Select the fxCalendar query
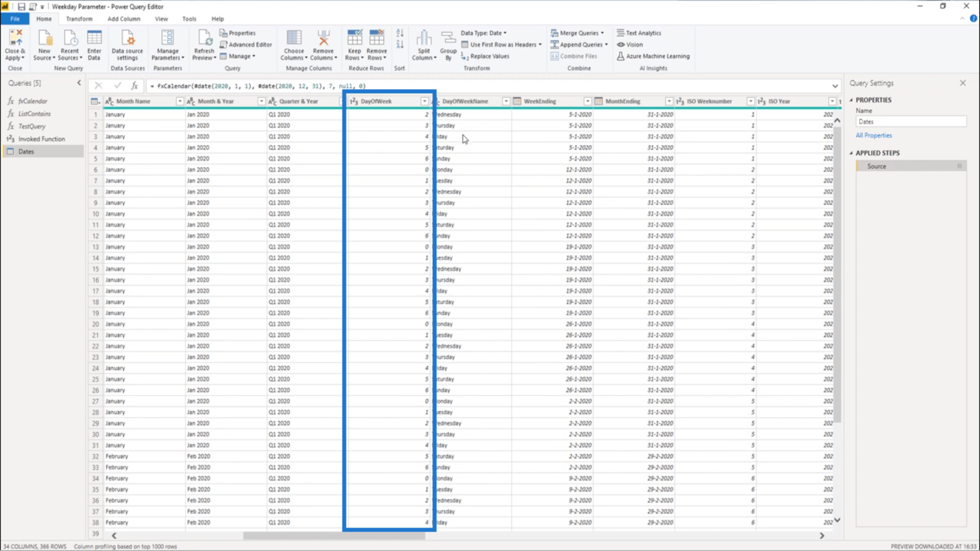Screen dimensions: 980x551 (x=43, y=101)
